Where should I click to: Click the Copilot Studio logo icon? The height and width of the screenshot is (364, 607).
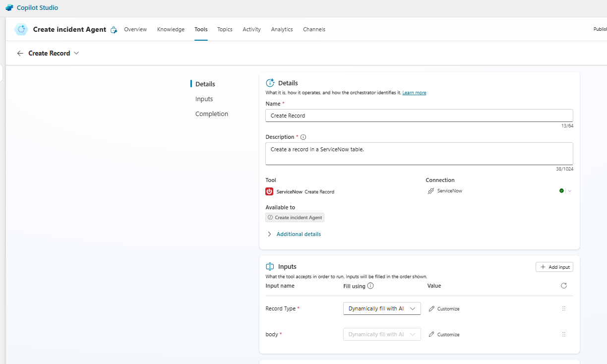click(9, 8)
